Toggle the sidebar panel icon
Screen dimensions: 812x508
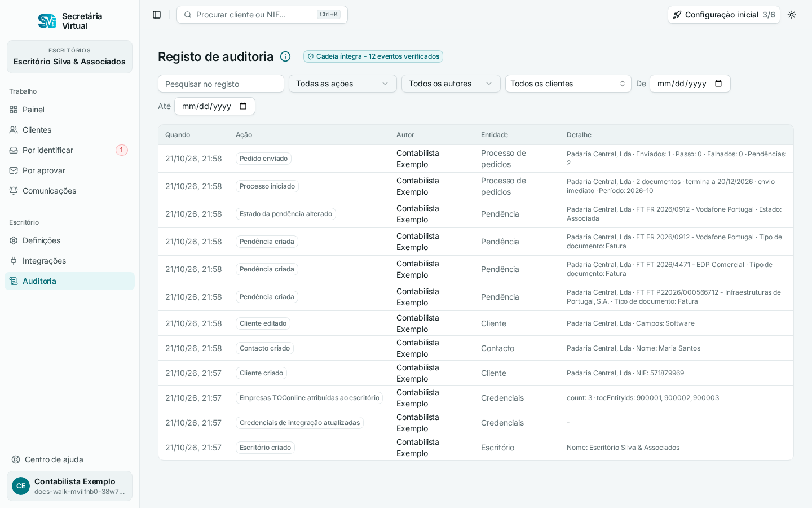pos(157,15)
